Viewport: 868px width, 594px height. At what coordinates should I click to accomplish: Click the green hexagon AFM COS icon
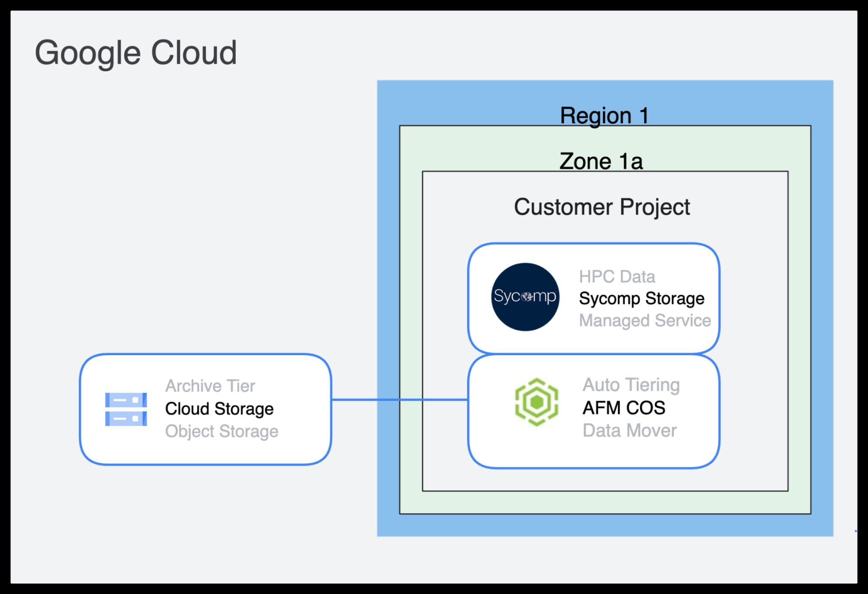pos(536,402)
